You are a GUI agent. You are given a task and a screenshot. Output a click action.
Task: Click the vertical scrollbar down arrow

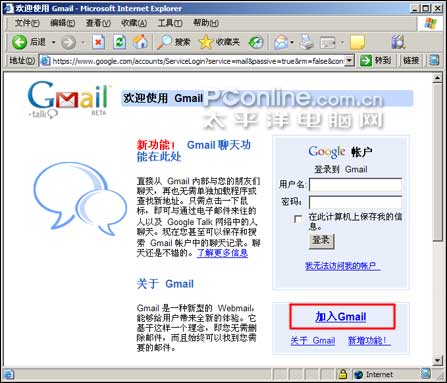(437, 360)
